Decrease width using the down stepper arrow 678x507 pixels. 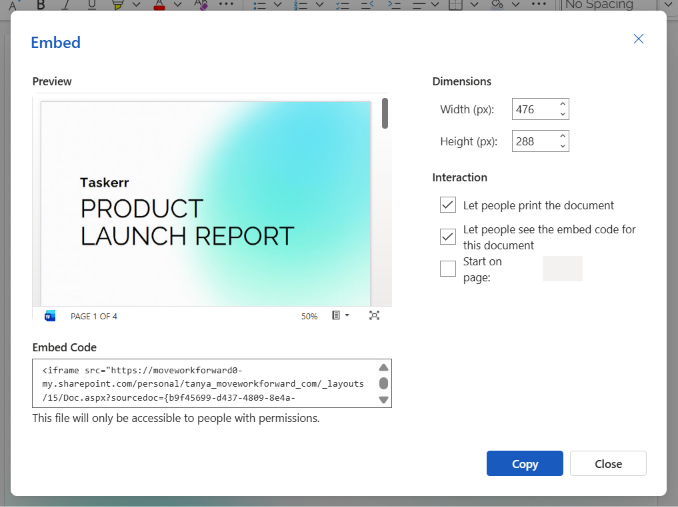tap(563, 114)
